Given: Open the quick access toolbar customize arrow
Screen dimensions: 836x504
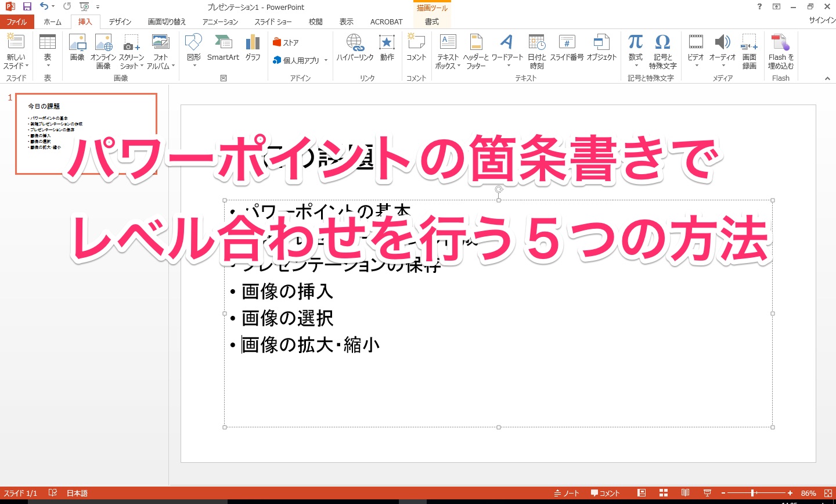Looking at the screenshot, I should 98,7.
